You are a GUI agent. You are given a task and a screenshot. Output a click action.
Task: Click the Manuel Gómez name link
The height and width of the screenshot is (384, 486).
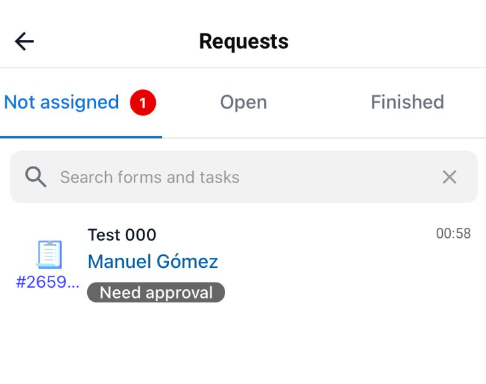[153, 261]
